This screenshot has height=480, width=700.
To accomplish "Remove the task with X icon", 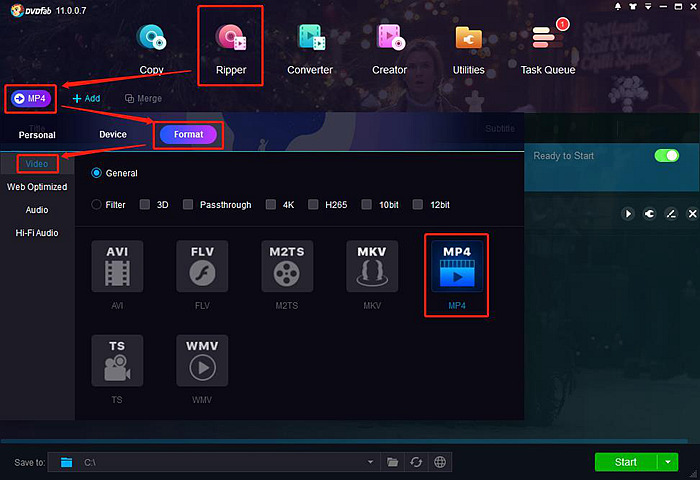I will point(692,214).
